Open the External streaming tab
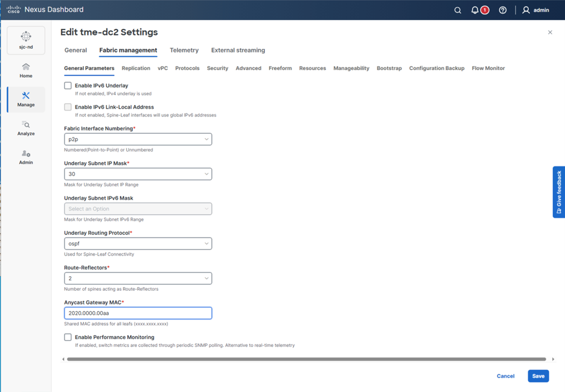Image resolution: width=565 pixels, height=392 pixels. (238, 51)
